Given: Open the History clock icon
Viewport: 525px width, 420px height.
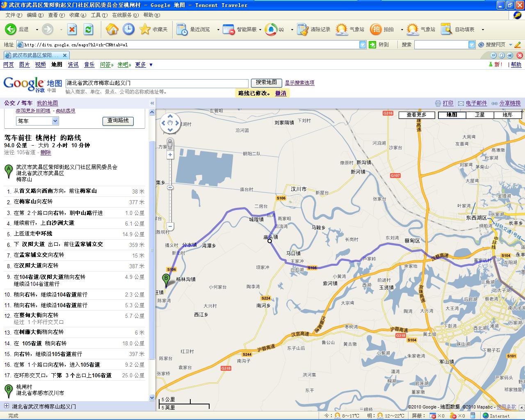Looking at the screenshot, I should [x=128, y=29].
